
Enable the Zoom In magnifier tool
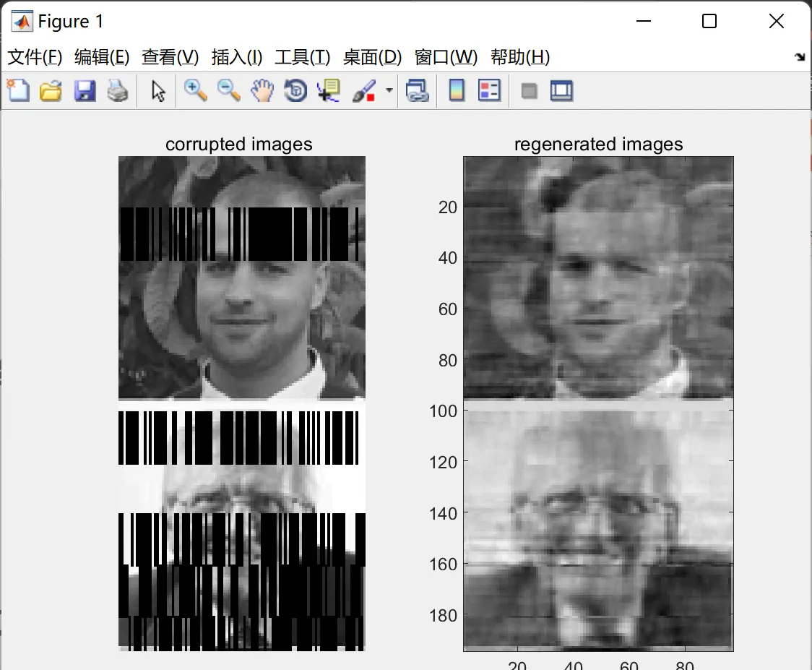click(195, 90)
